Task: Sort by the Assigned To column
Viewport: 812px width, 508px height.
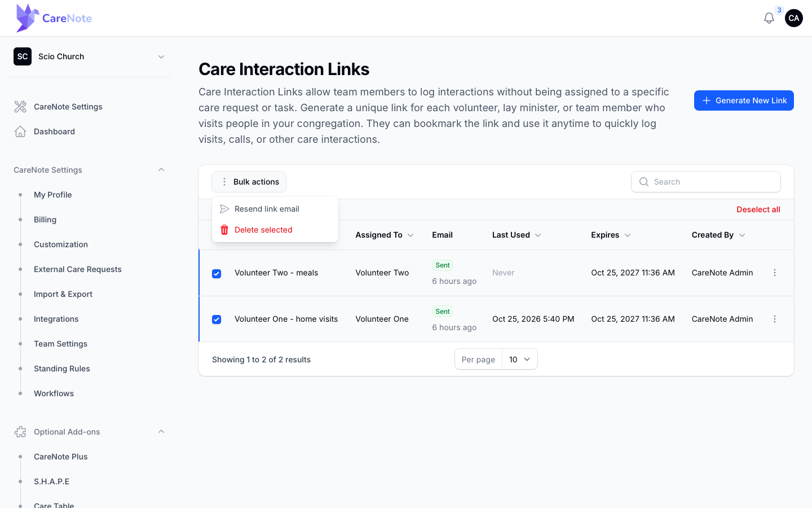Action: coord(385,235)
